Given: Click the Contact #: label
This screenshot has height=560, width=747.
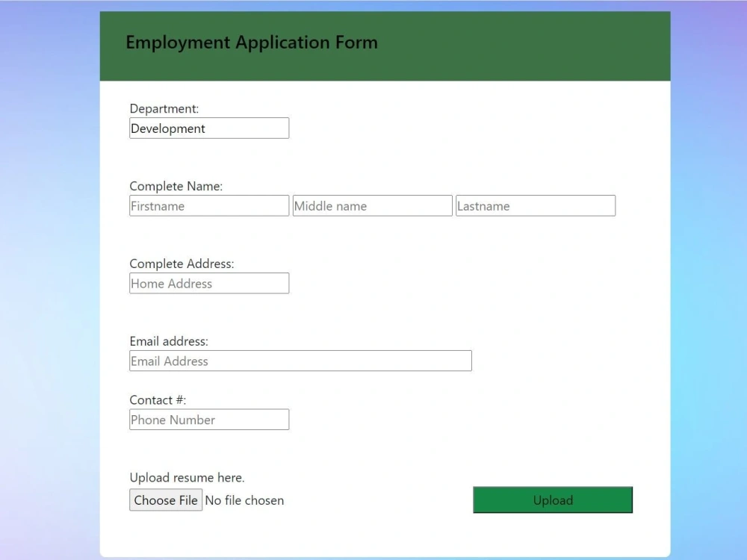Looking at the screenshot, I should (x=158, y=400).
